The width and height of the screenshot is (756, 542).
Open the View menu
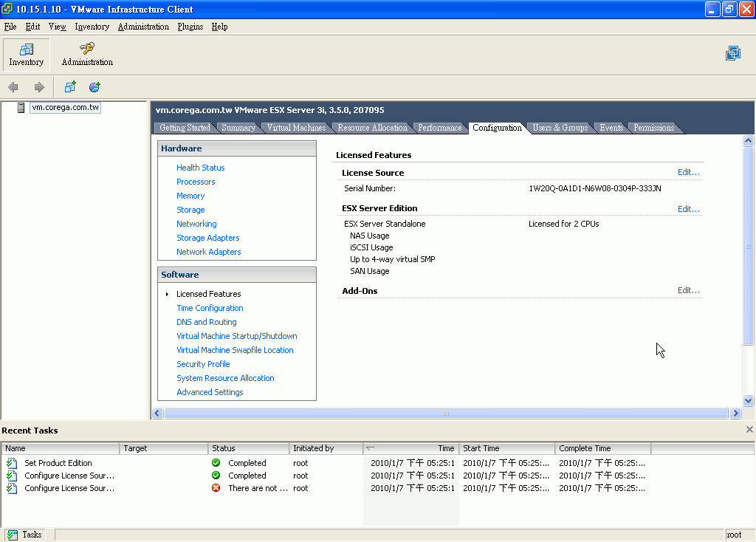click(x=58, y=27)
